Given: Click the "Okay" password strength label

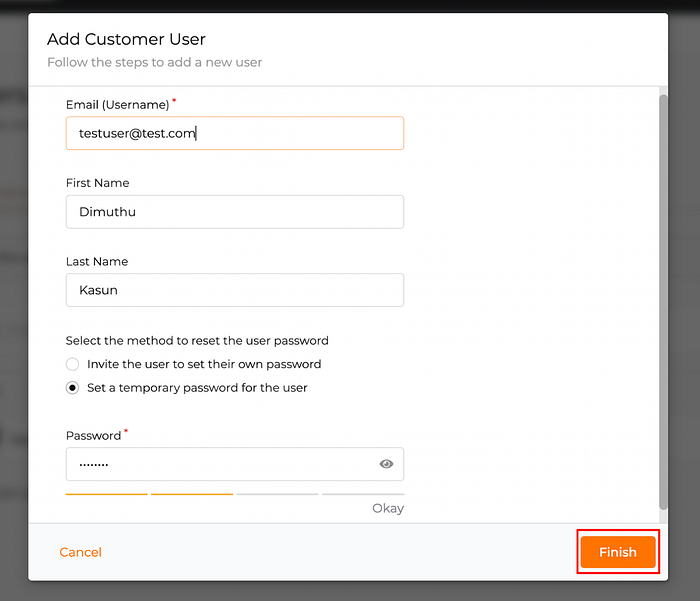Looking at the screenshot, I should 388,509.
